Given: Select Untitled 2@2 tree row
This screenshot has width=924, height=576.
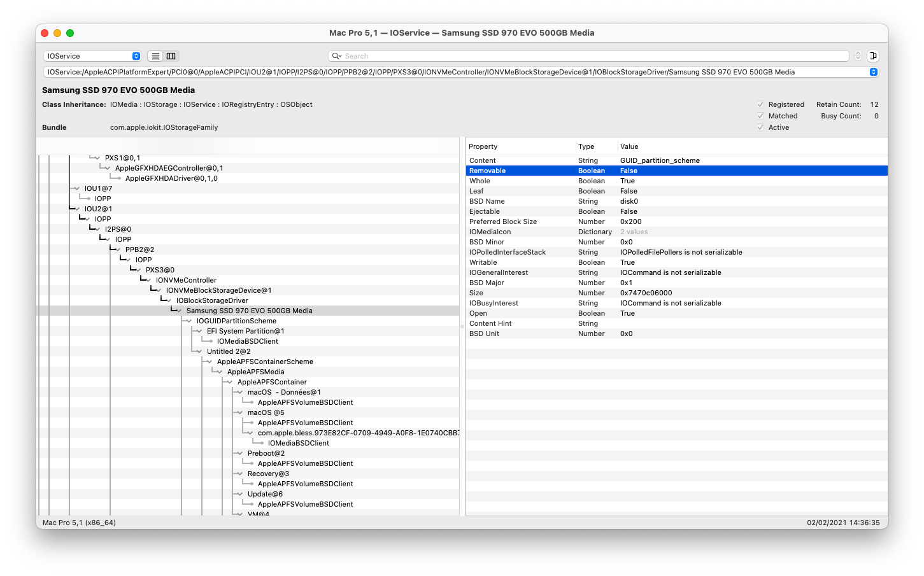Looking at the screenshot, I should 248,351.
